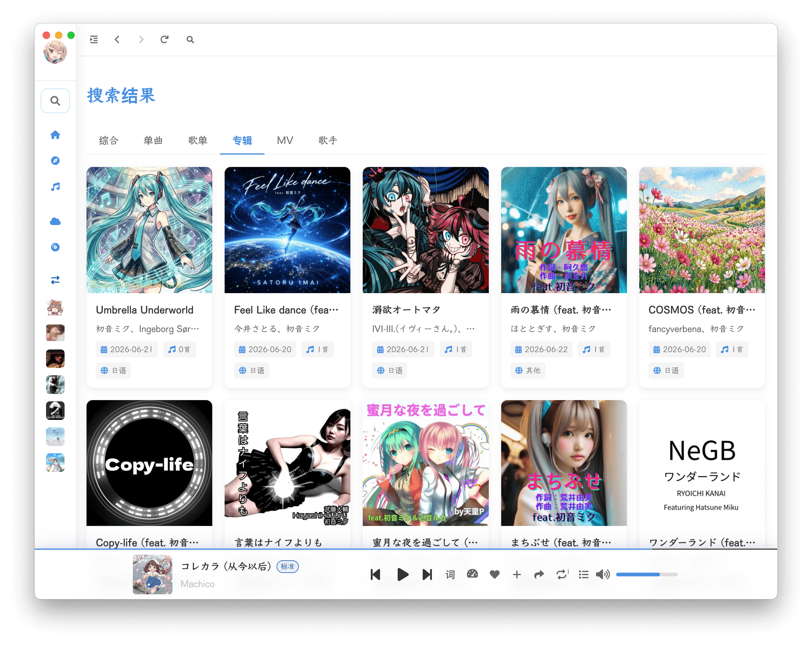The width and height of the screenshot is (812, 645).
Task: Click the sidebar search box
Action: coord(55,101)
